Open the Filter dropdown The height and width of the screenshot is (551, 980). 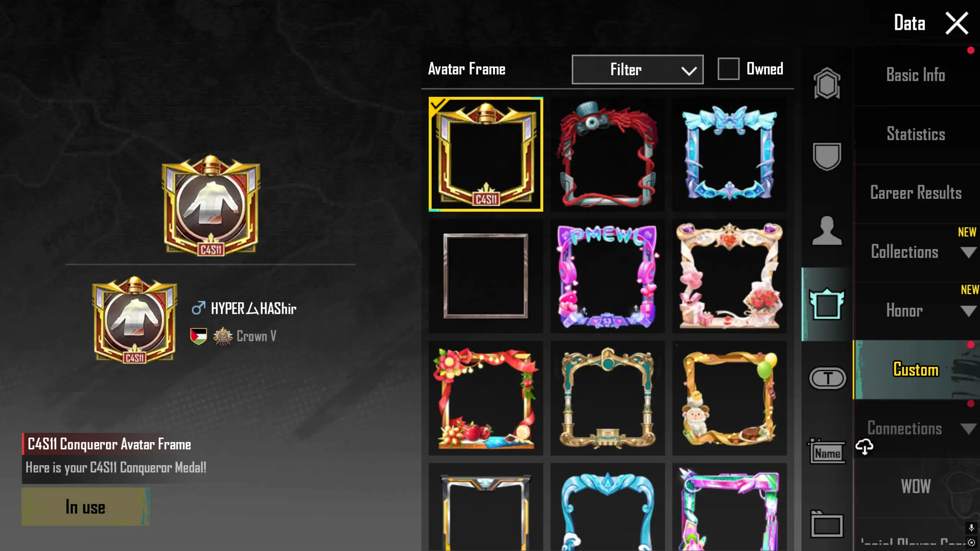pyautogui.click(x=637, y=69)
